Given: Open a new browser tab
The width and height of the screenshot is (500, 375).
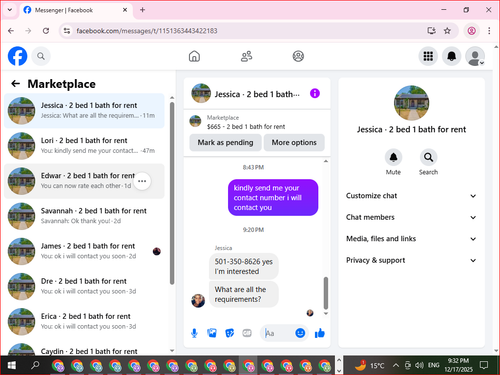Looking at the screenshot, I should point(142,10).
